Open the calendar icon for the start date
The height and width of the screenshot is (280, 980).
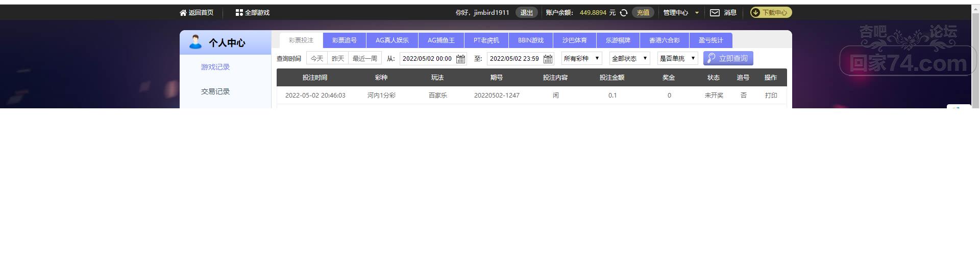(460, 59)
